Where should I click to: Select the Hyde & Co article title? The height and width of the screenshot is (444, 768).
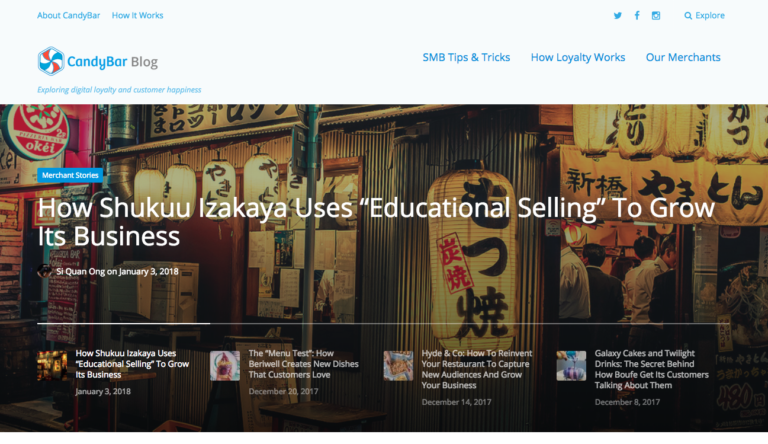click(x=477, y=369)
